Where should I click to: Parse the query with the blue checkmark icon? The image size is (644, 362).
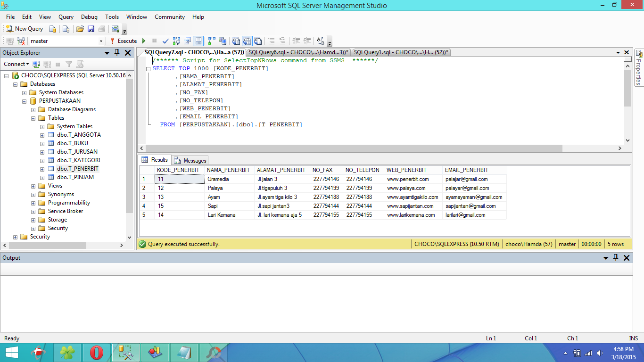click(165, 41)
